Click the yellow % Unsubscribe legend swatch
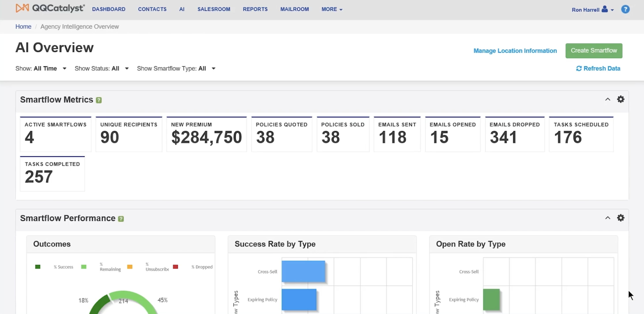644x314 pixels. tap(130, 267)
